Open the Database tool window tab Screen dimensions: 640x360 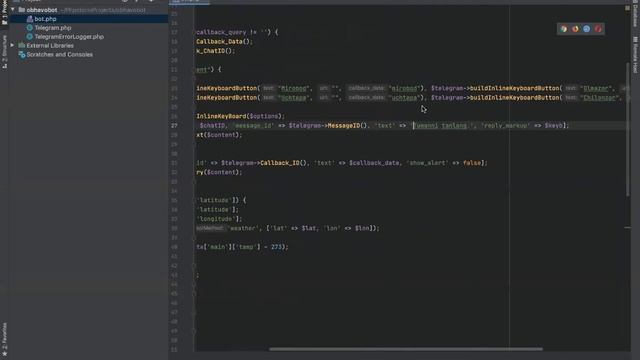(636, 15)
